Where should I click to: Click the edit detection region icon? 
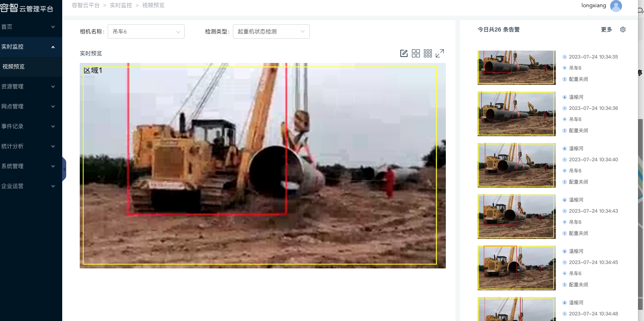tap(404, 53)
